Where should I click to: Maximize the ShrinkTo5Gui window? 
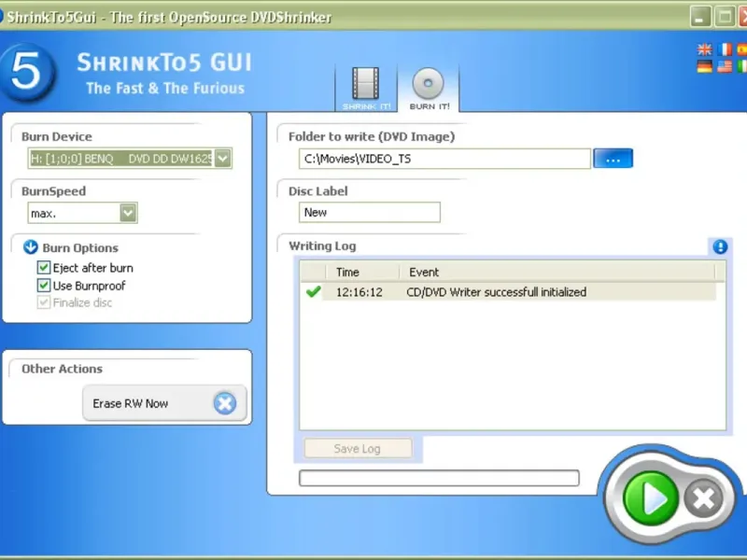pyautogui.click(x=725, y=17)
